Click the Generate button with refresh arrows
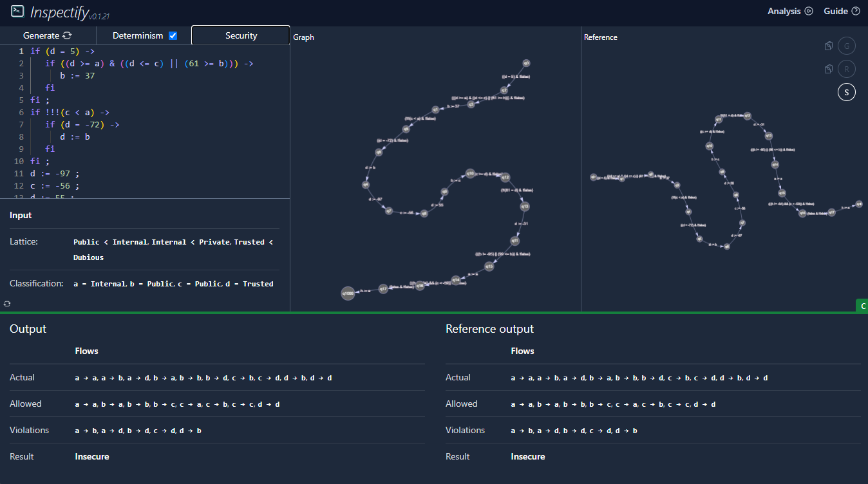This screenshot has width=868, height=484. 48,35
